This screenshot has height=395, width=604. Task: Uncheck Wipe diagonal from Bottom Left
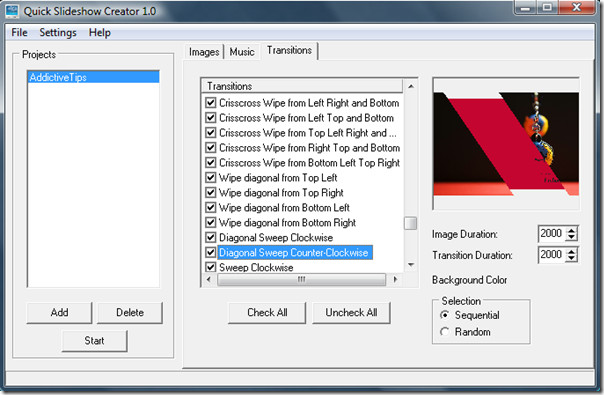(210, 207)
